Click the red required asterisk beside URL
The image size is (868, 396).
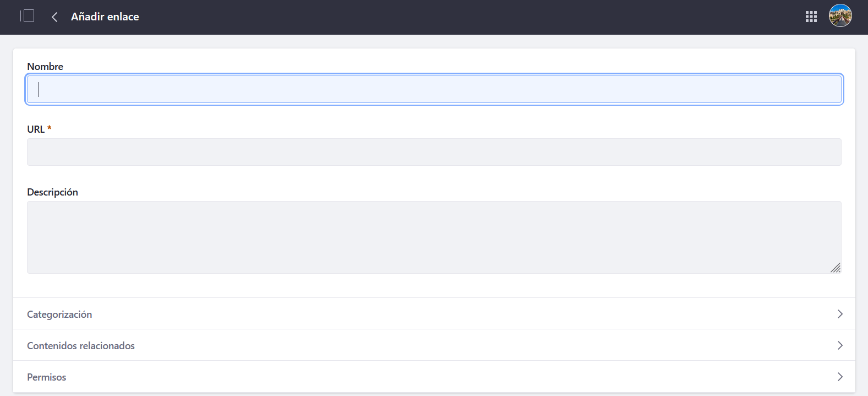(x=50, y=128)
